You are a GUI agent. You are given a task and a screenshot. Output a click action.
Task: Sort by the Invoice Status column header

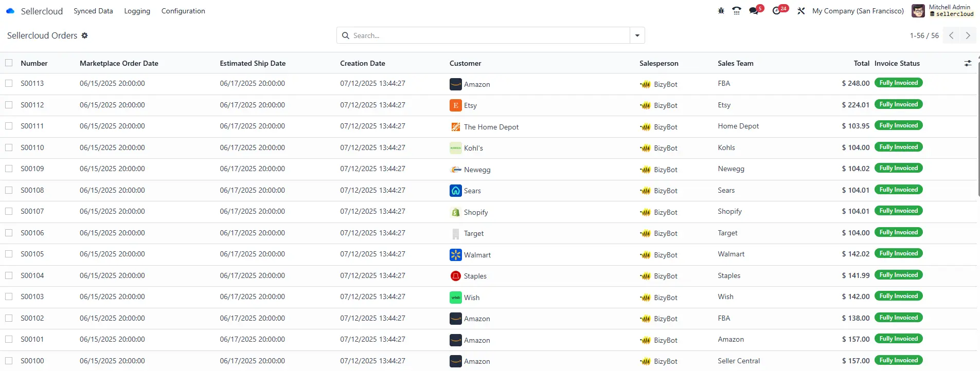pos(897,63)
